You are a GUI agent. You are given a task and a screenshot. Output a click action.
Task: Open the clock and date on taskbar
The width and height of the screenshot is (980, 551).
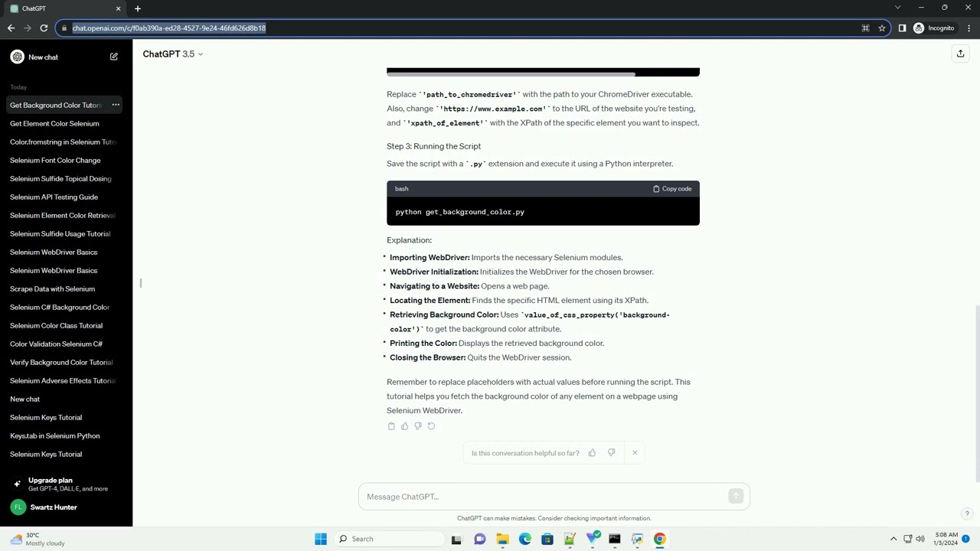946,539
